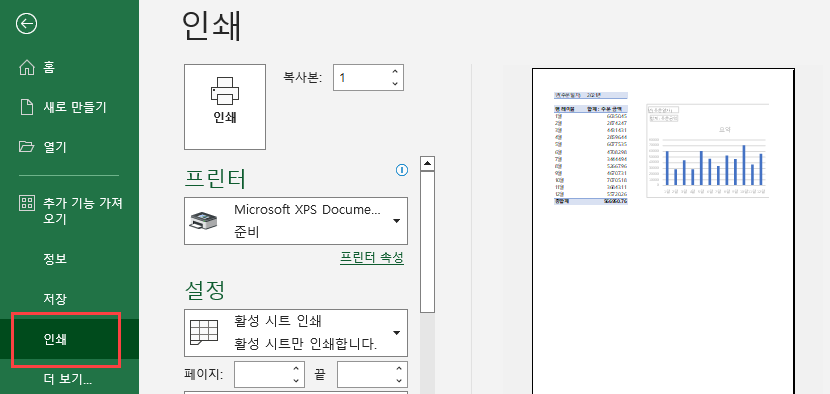This screenshot has width=830, height=394.
Task: Click the printer info icon
Action: click(x=402, y=170)
